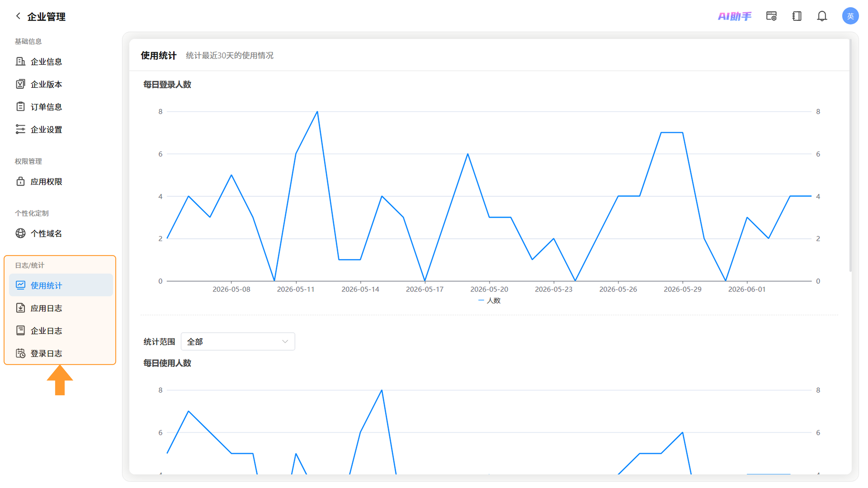Open 企业信息 menu item
The image size is (868, 488).
click(x=61, y=61)
